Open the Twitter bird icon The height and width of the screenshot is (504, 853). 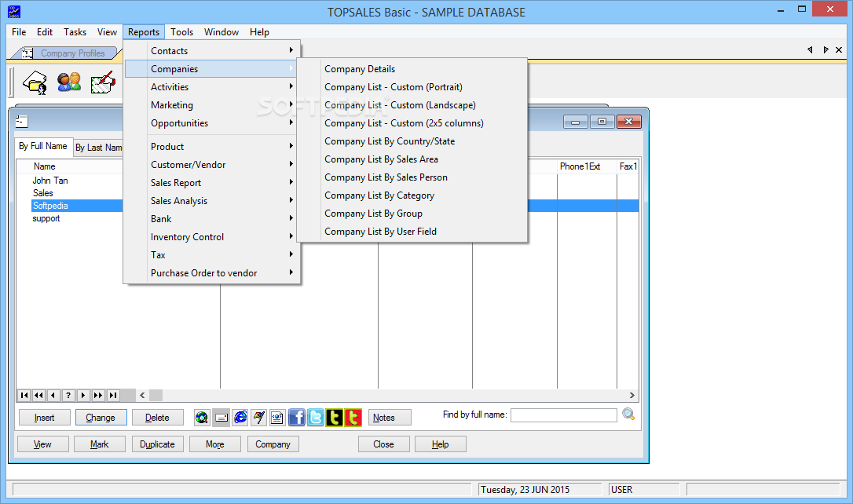click(x=316, y=418)
